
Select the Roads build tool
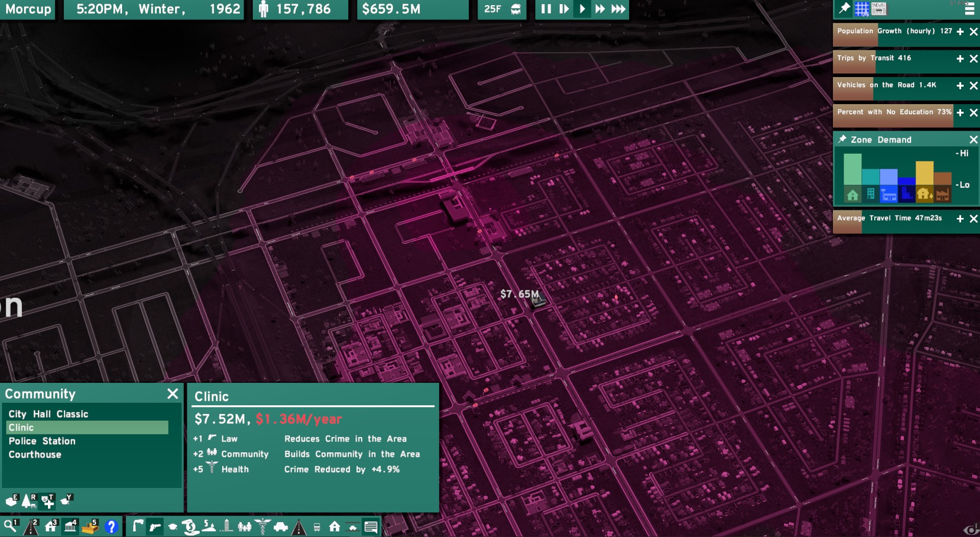[x=31, y=526]
